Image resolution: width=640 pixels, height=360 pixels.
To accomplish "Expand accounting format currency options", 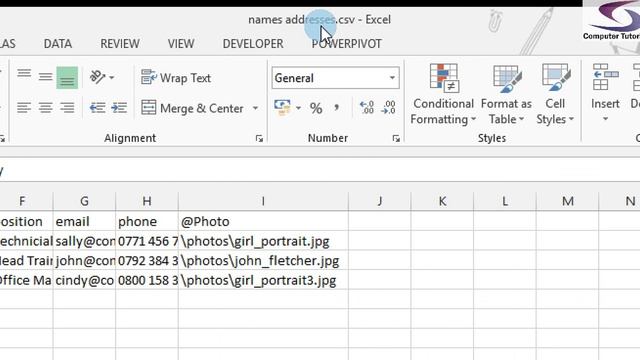I will [298, 108].
